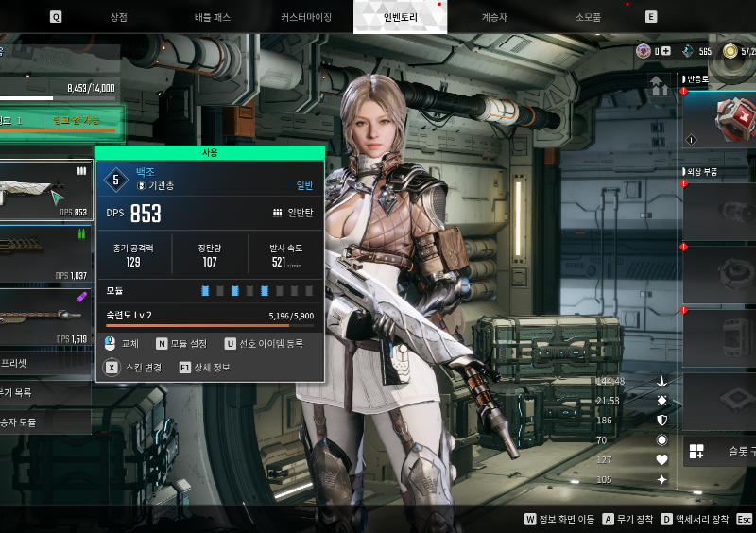
Task: Click the 교체 mouse-click icon
Action: pos(110,343)
